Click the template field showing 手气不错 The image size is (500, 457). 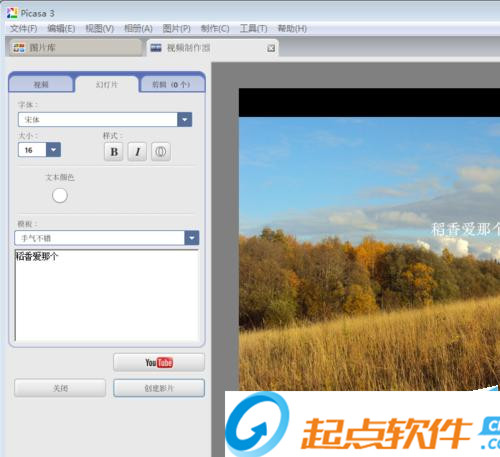point(100,238)
